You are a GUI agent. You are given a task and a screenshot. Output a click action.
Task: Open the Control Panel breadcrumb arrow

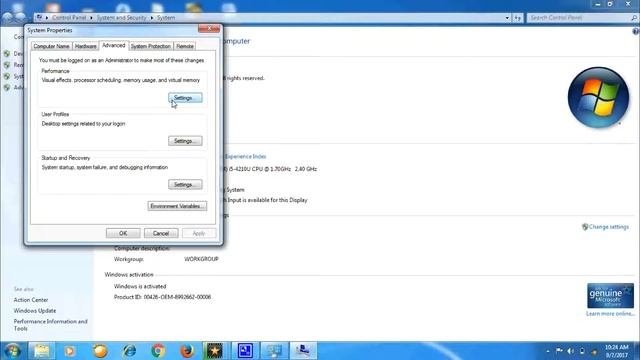[x=91, y=18]
